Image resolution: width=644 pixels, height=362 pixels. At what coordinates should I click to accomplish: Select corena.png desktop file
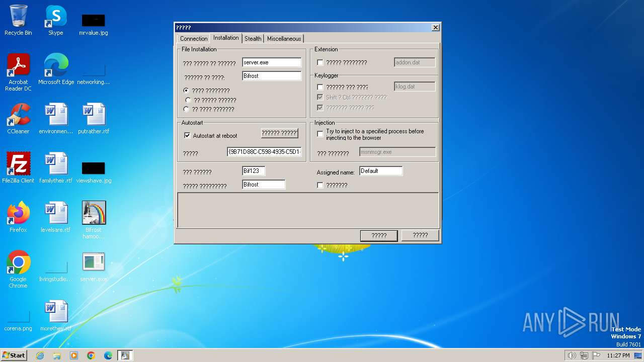coord(18,321)
